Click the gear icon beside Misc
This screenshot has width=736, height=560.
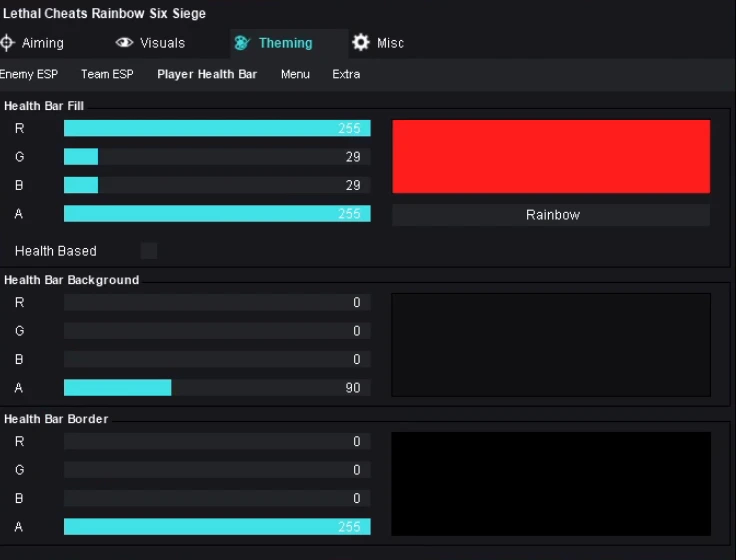361,43
